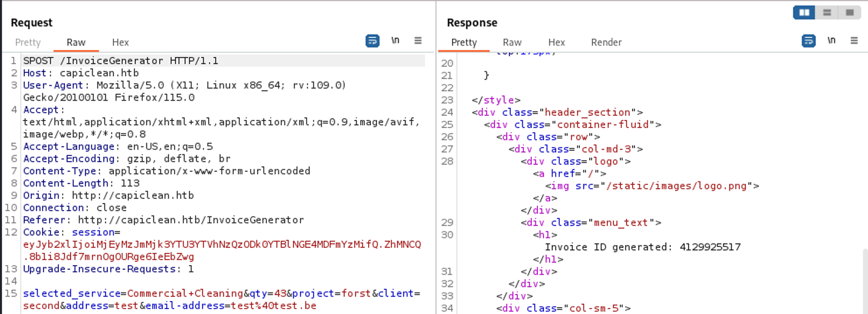
Task: Open the Response panel hamburger options menu
Action: point(854,41)
